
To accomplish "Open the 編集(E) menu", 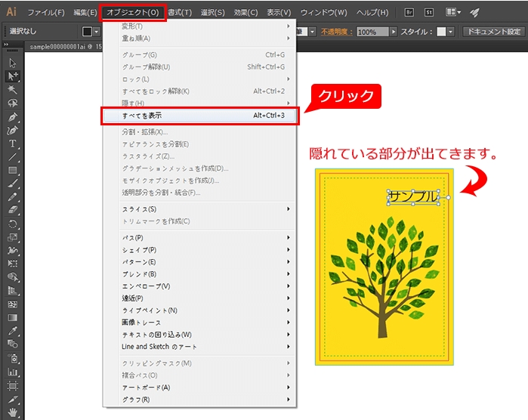I will tap(85, 12).
